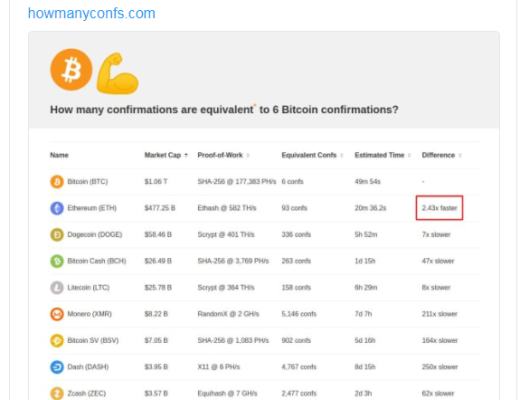Select the Bitcoin (BTC) name text

(88, 182)
